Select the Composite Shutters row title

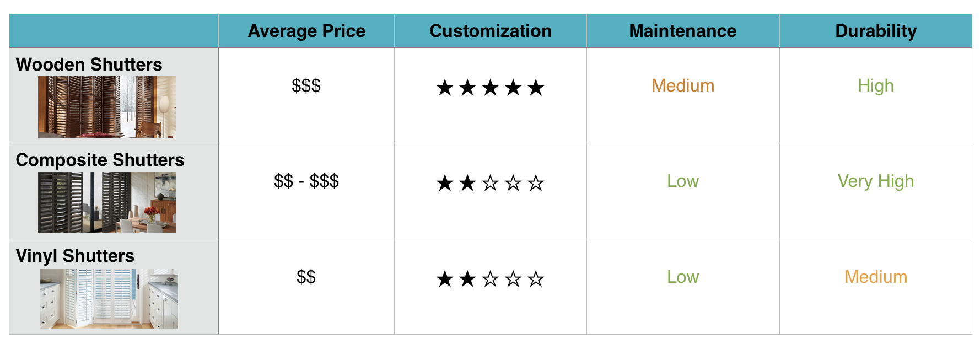tap(100, 160)
